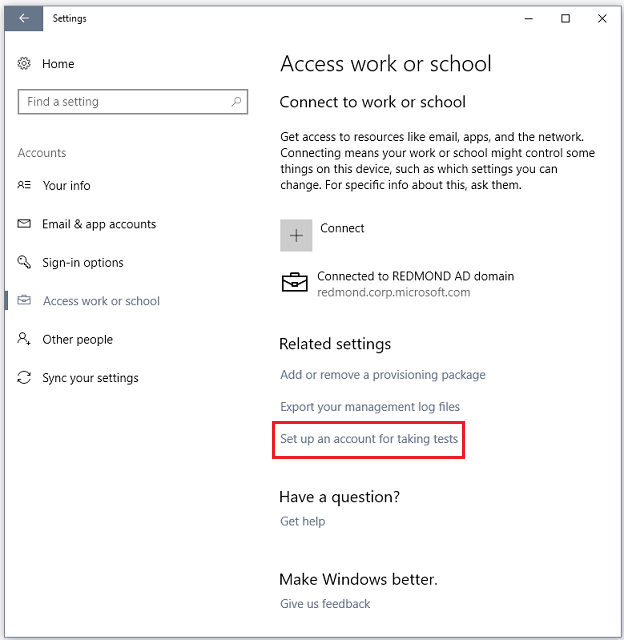
Task: Click the plus Connect button
Action: tap(296, 236)
